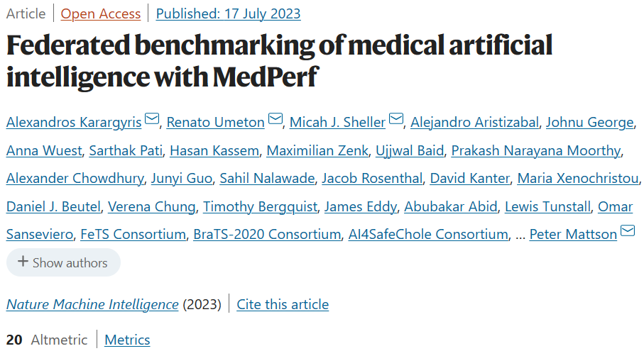Image resolution: width=644 pixels, height=351 pixels.
Task: Open AI4SafeChole Consortium link
Action: point(428,234)
